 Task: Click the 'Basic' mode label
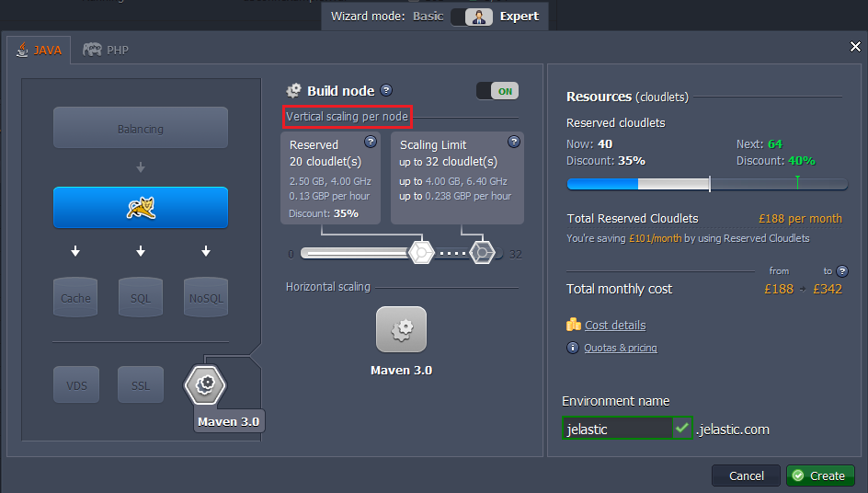428,17
